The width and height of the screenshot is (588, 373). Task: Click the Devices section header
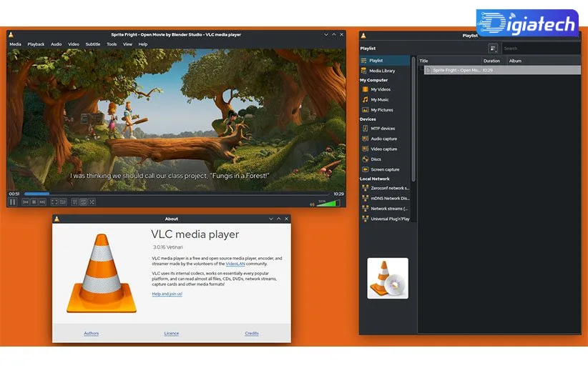pos(368,119)
